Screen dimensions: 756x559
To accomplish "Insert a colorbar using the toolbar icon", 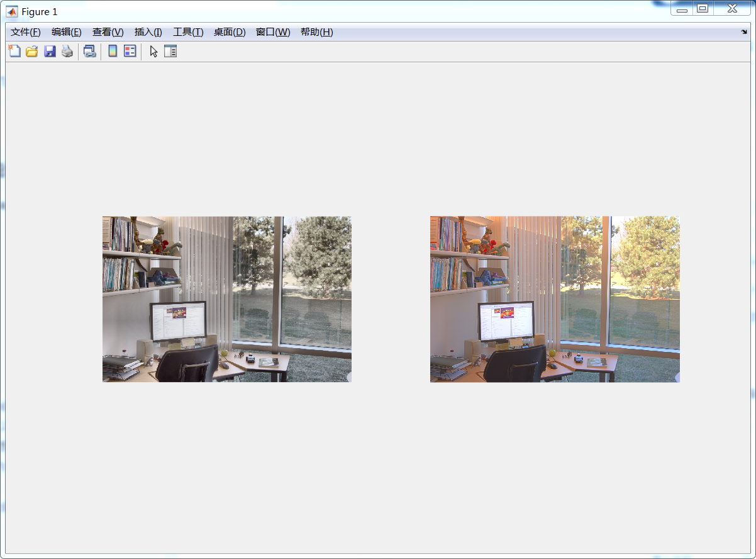I will pyautogui.click(x=113, y=52).
